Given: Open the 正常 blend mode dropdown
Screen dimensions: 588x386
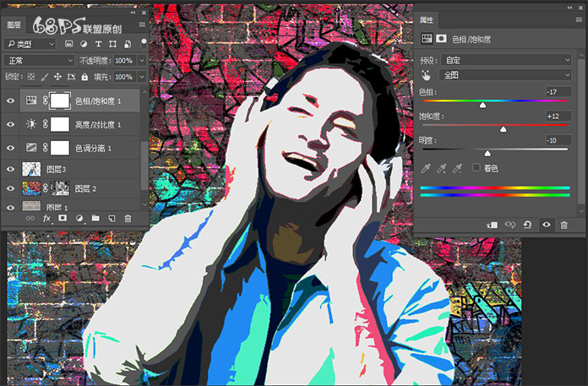Looking at the screenshot, I should tap(39, 60).
